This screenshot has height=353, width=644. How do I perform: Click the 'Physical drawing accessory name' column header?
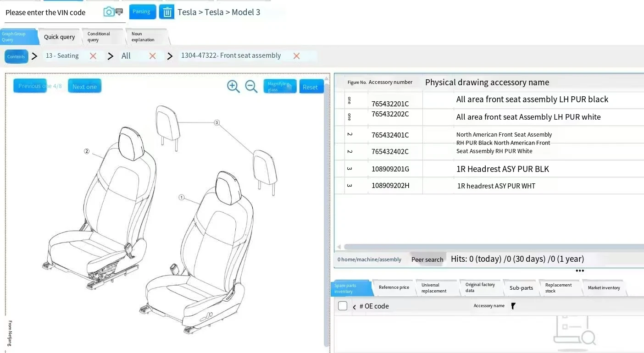(487, 82)
